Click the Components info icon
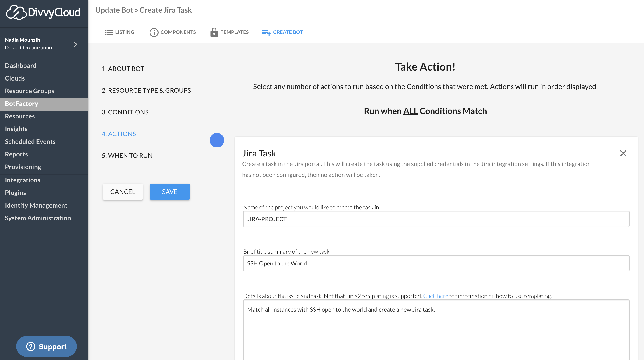 [x=154, y=32]
